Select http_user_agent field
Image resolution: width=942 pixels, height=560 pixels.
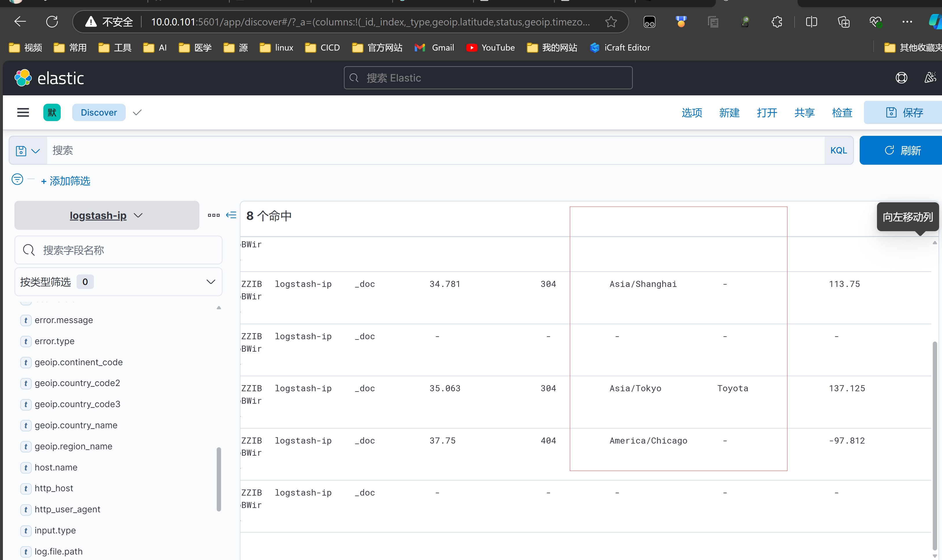pyautogui.click(x=68, y=509)
